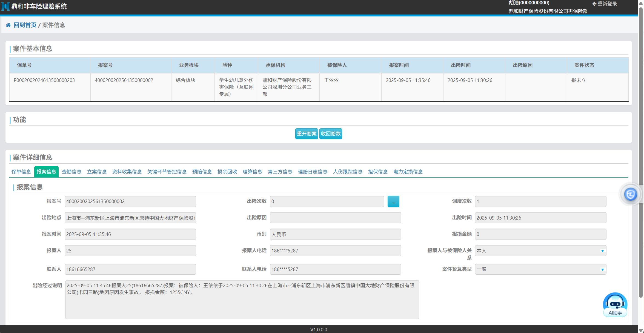644x333 pixels.
Task: Select the 电力定损信息 tab
Action: 408,172
